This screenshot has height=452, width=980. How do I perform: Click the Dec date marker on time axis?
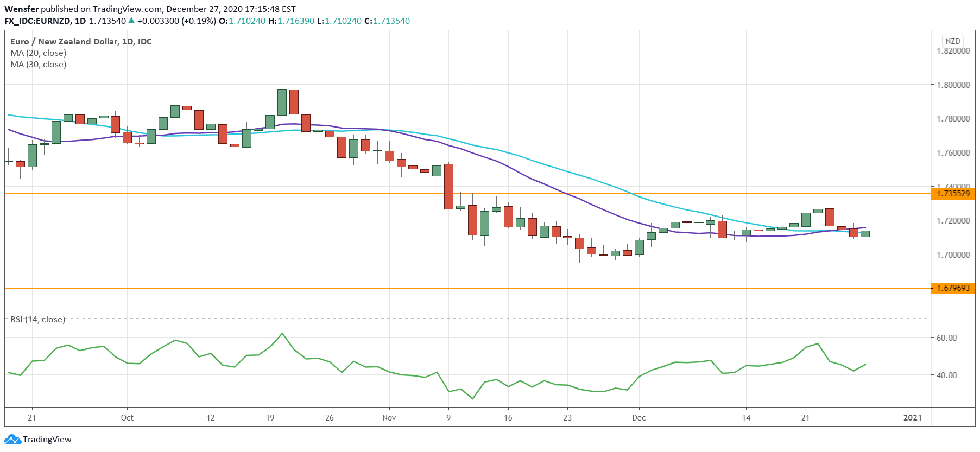point(639,418)
